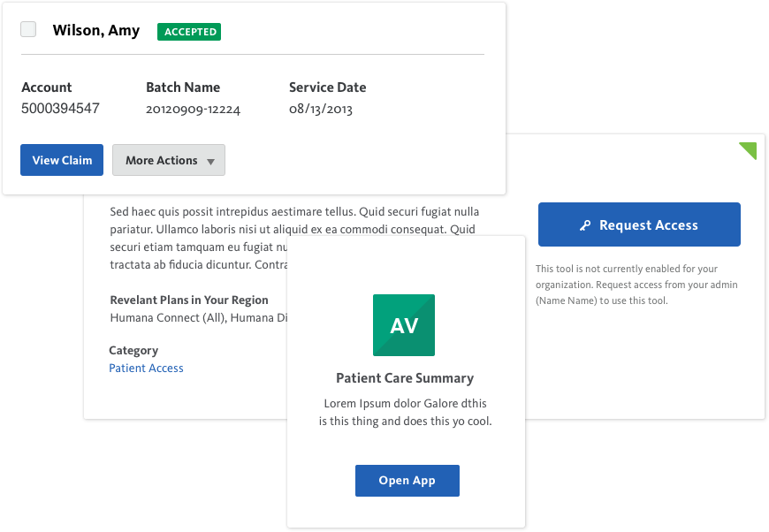Click the More Actions arrow triangle

(x=211, y=162)
